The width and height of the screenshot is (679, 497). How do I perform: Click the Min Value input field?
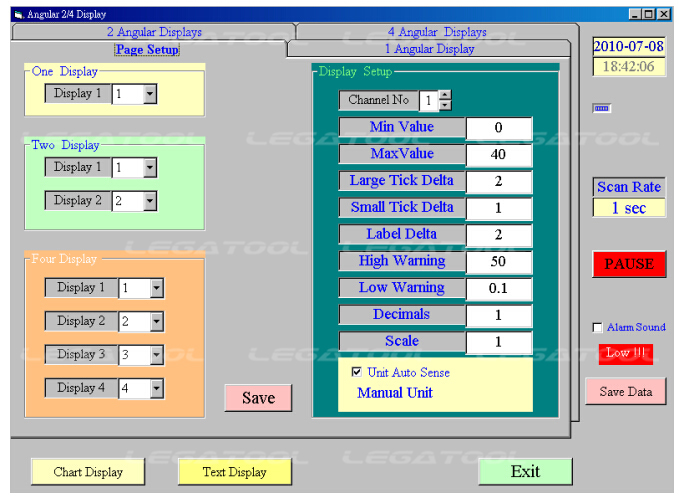coord(498,128)
